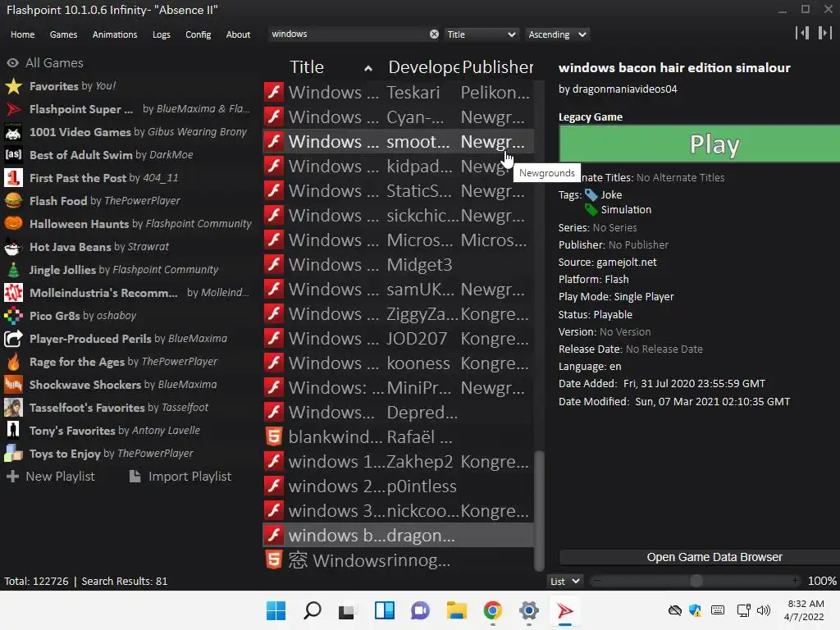
Task: Open the Halloween Haunts pumpkin icon
Action: pyautogui.click(x=13, y=224)
